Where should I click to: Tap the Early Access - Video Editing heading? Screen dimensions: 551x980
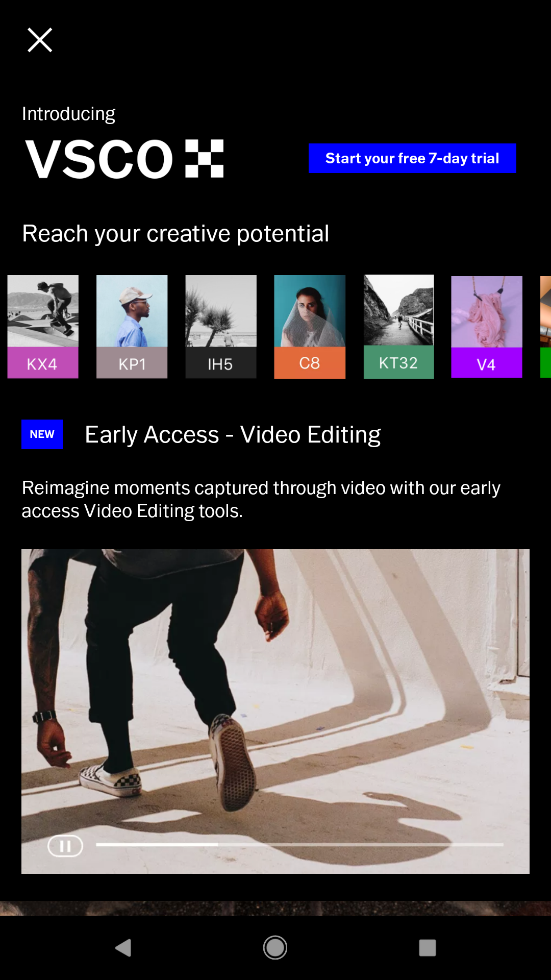(233, 435)
